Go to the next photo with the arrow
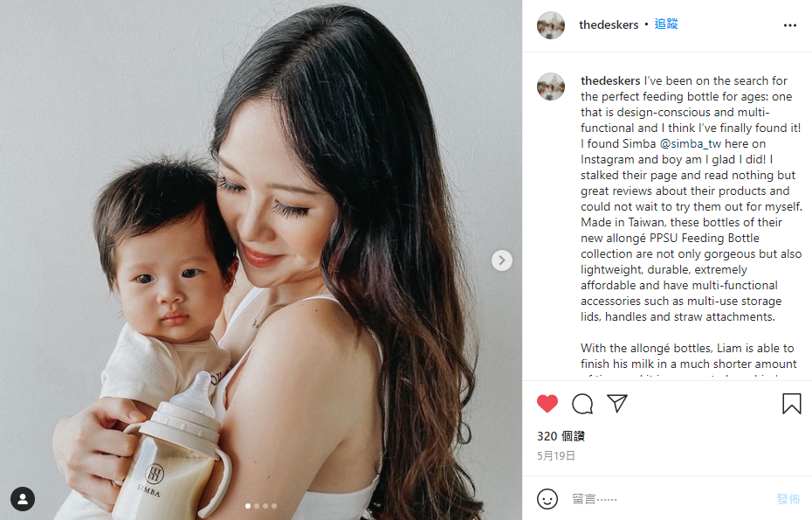Image resolution: width=812 pixels, height=520 pixels. point(502,260)
